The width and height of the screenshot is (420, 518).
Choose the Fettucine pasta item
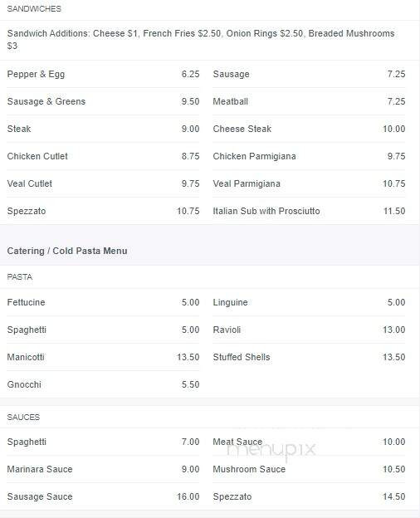[x=103, y=302]
